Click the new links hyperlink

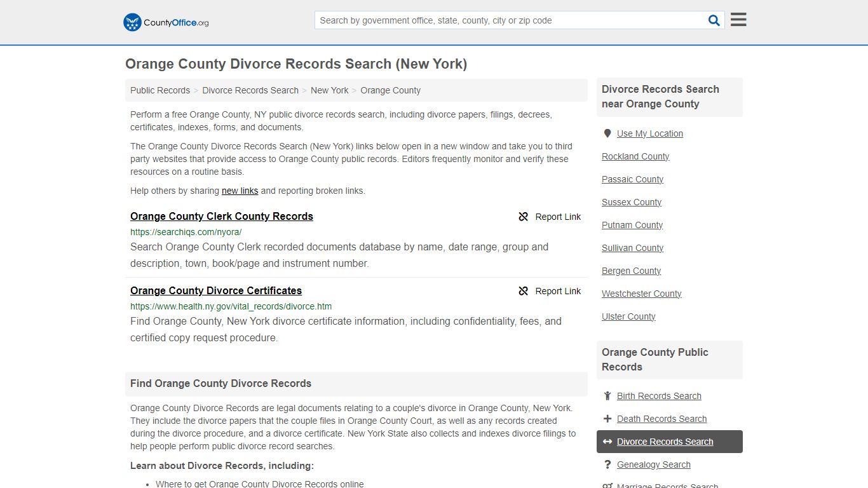pyautogui.click(x=240, y=191)
